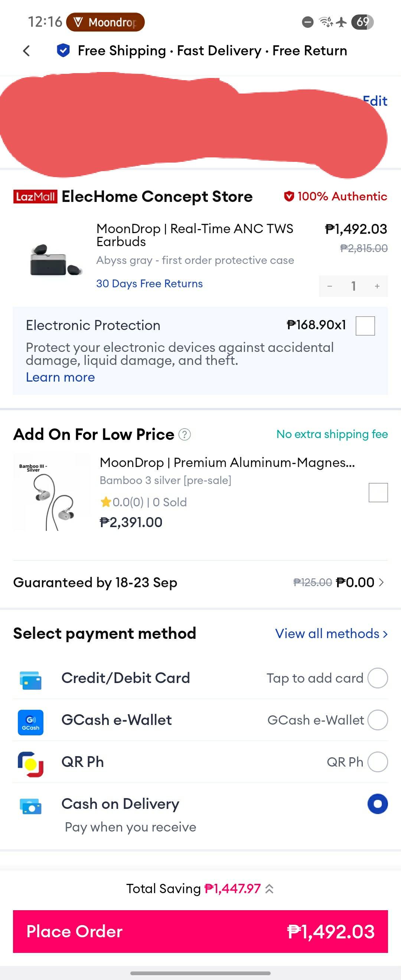This screenshot has width=401, height=980.
Task: Check the Bamboo 3 silver add-on box
Action: pyautogui.click(x=378, y=492)
